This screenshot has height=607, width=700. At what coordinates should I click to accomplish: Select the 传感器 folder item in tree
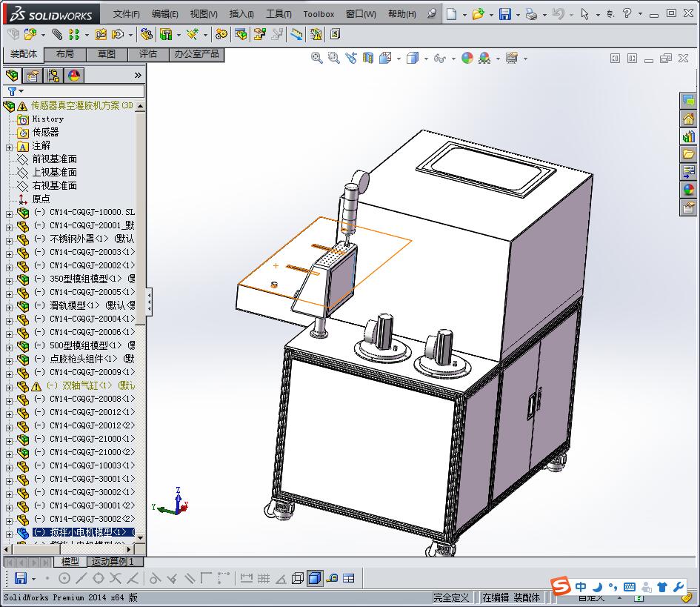[x=45, y=132]
